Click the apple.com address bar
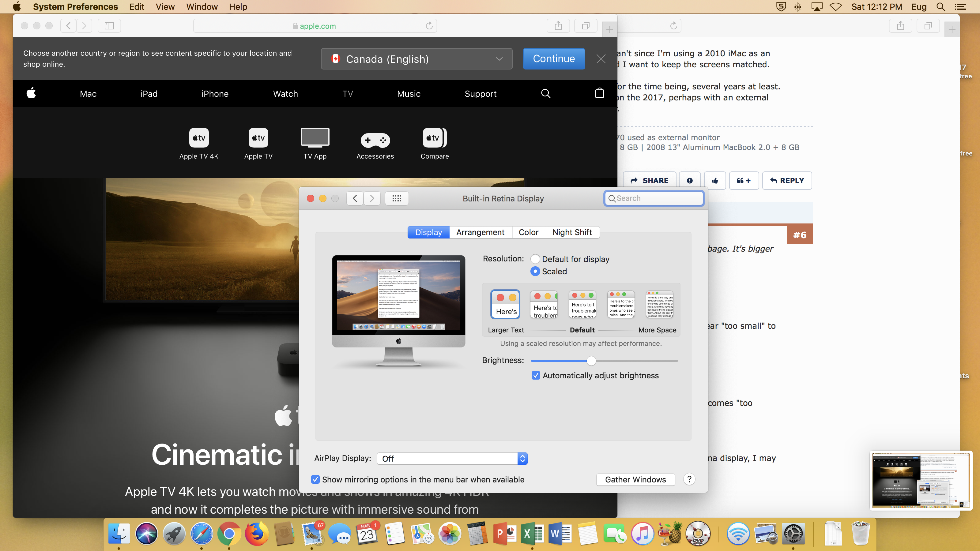This screenshot has width=980, height=551. coord(315,26)
